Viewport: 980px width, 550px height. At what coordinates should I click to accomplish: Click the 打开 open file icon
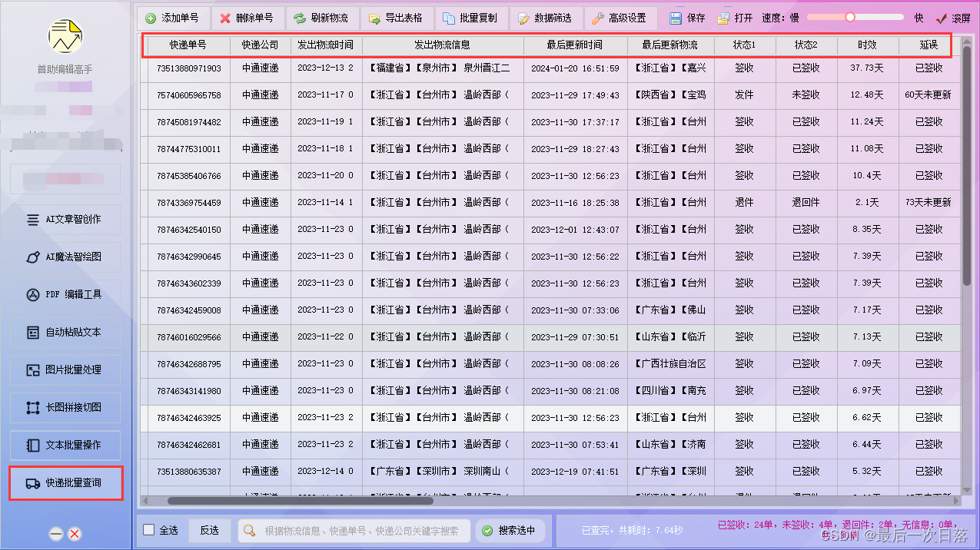(x=724, y=18)
